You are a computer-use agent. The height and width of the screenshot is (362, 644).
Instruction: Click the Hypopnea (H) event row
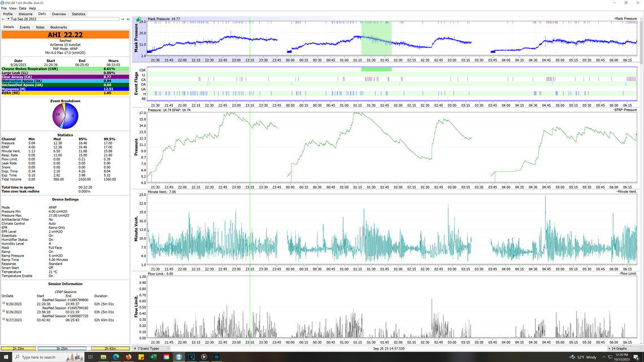tap(65, 89)
